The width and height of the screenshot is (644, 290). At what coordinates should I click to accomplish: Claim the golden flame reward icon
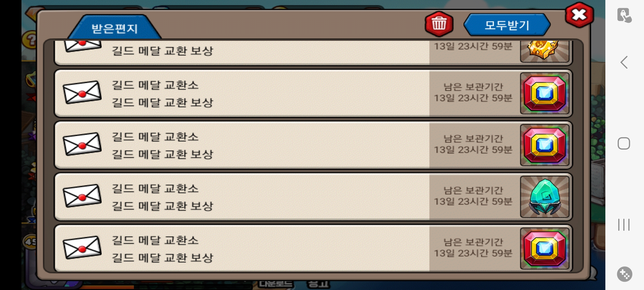[545, 51]
